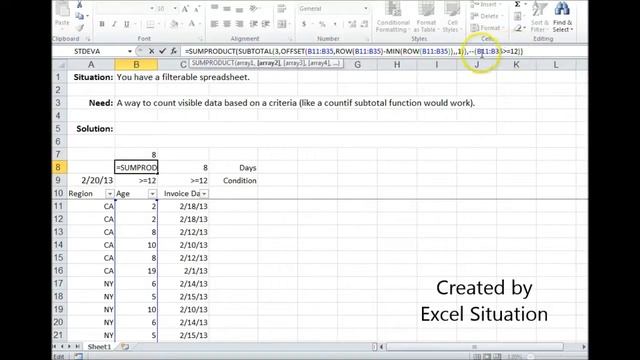Open the General number format dropdown
The image size is (640, 360).
tap(366, 9)
